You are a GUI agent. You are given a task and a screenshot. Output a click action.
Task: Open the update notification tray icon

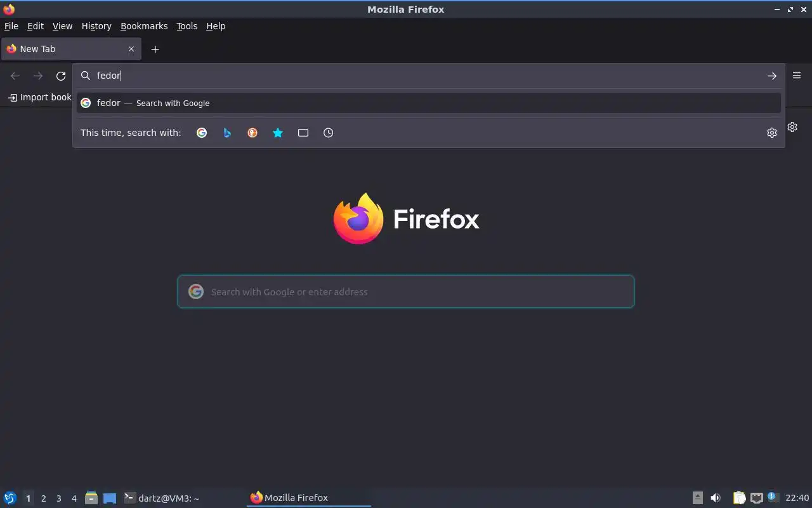coord(772,497)
